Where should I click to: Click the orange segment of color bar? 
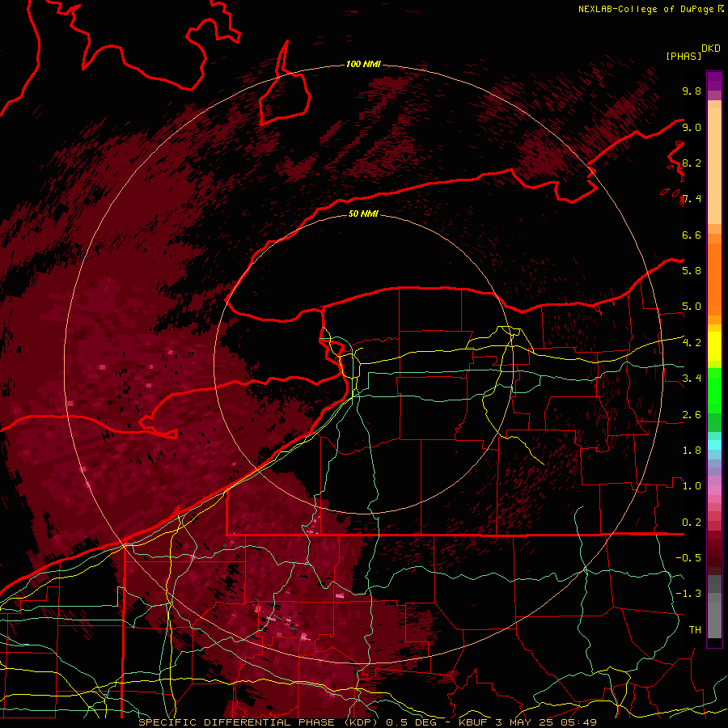pos(714,278)
